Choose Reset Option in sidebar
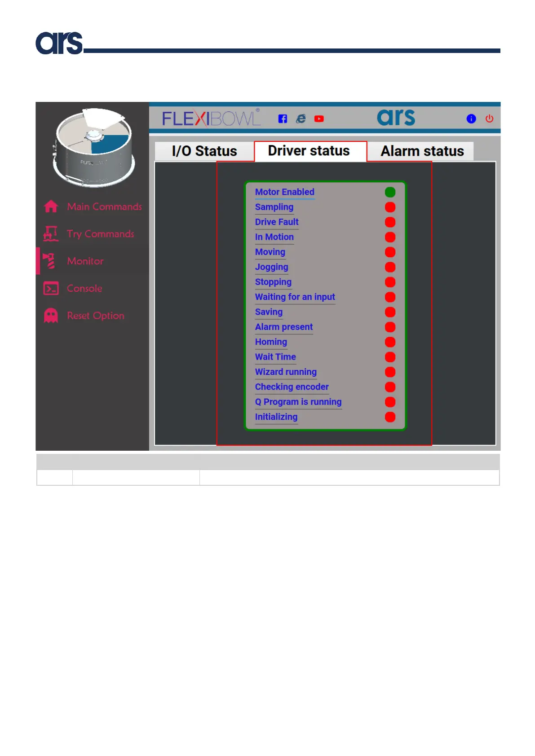Viewport: 535px width, 756px height. (96, 316)
